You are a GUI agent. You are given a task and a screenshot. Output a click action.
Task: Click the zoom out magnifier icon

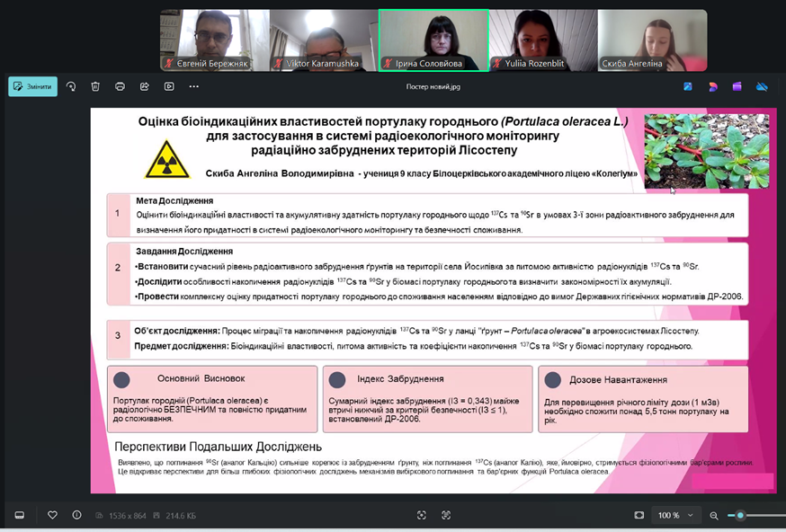[714, 516]
